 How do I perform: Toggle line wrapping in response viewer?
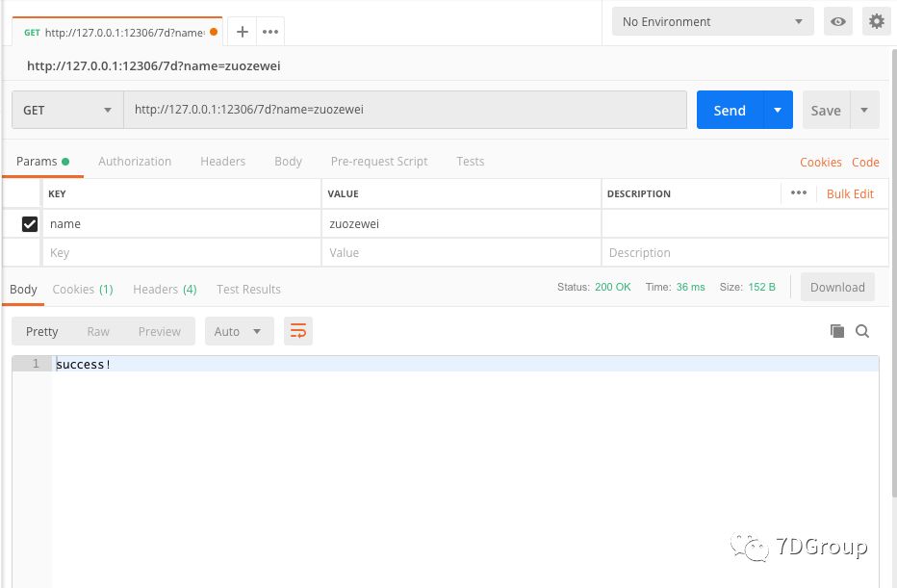click(297, 330)
